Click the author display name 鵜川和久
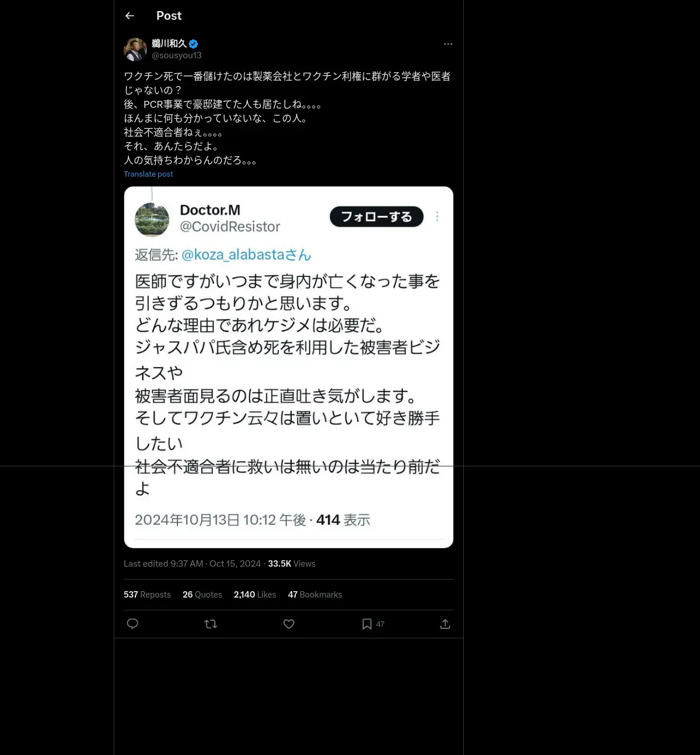 pyautogui.click(x=169, y=44)
